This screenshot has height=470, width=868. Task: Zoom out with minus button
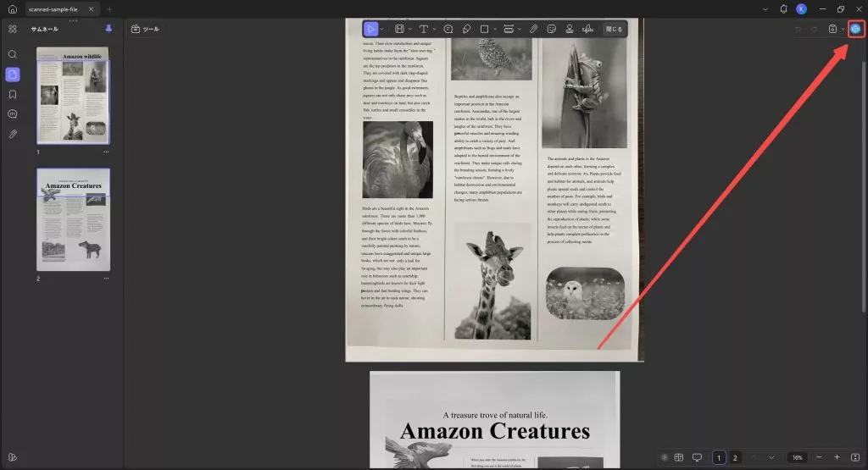coord(819,457)
